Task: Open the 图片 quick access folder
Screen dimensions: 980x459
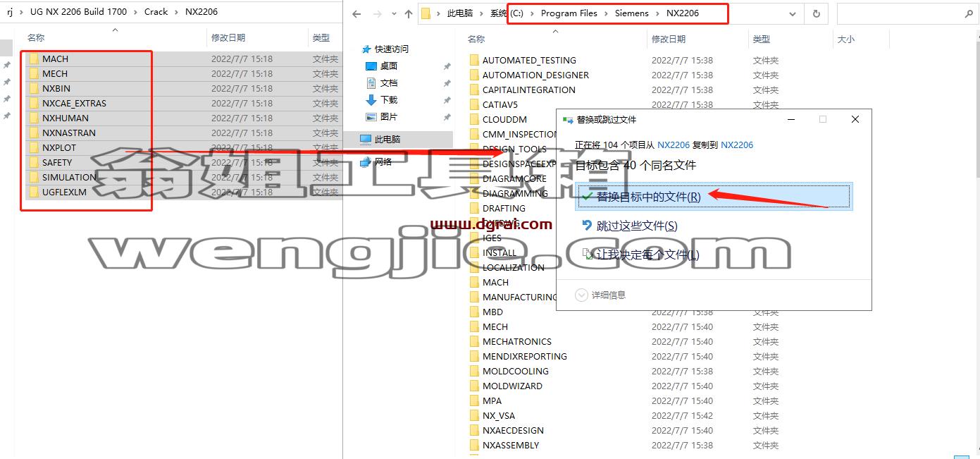Action: click(388, 116)
